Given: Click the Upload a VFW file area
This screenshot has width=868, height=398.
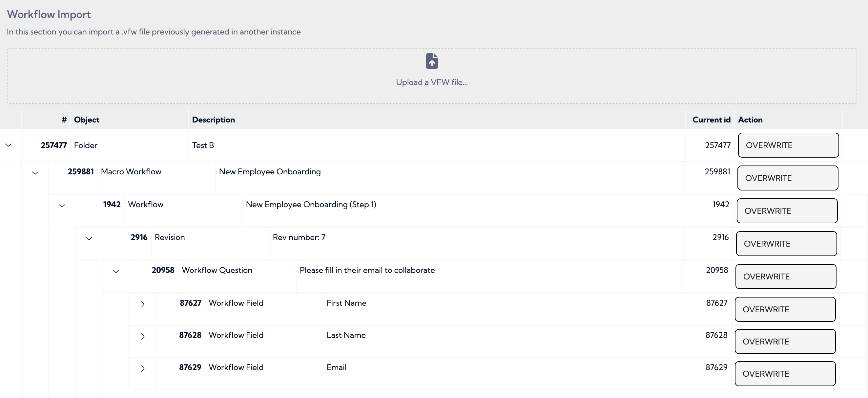Looking at the screenshot, I should coord(432,82).
